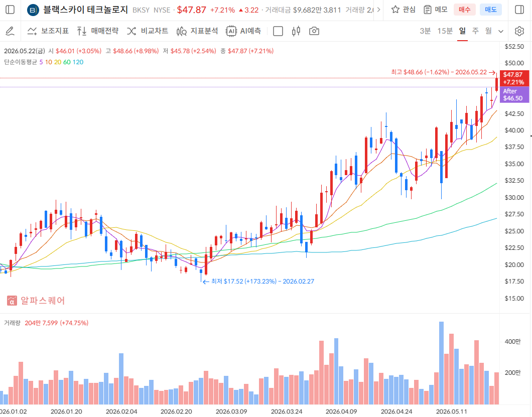Toggle the right sidebar panel icon
The width and height of the screenshot is (532, 417).
pyautogui.click(x=519, y=10)
